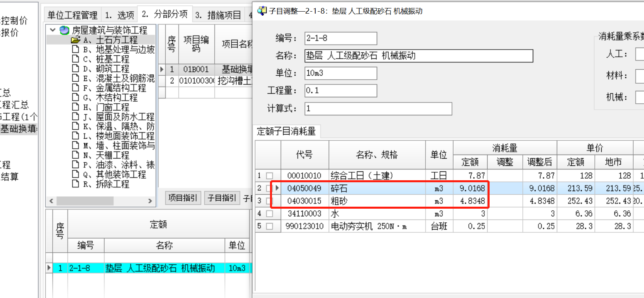This screenshot has height=298, width=644.
Task: Tick the checkbox for 碎石 row
Action: pos(270,188)
